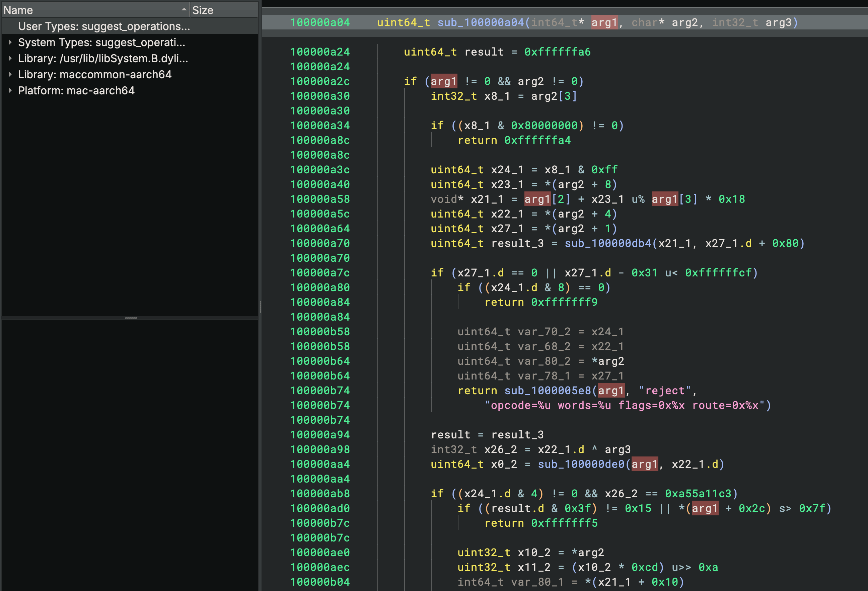Click address 100000a3c in gutter
The image size is (868, 591).
[x=320, y=170]
